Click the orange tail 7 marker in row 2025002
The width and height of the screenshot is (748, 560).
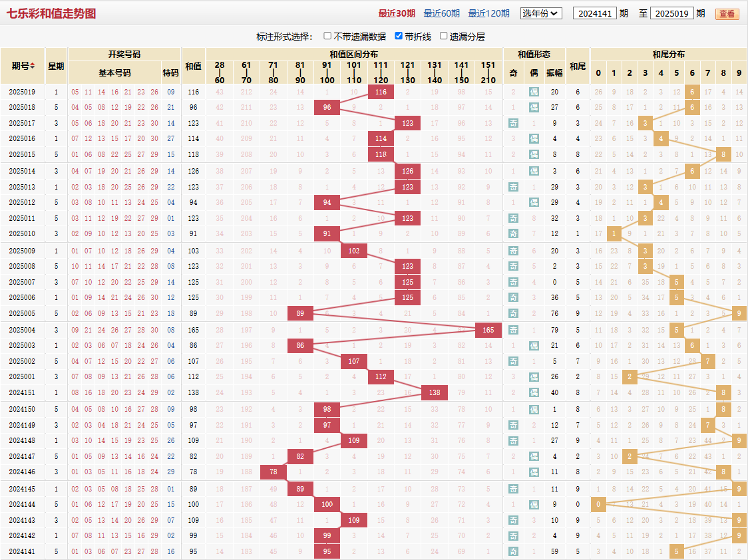pos(708,361)
